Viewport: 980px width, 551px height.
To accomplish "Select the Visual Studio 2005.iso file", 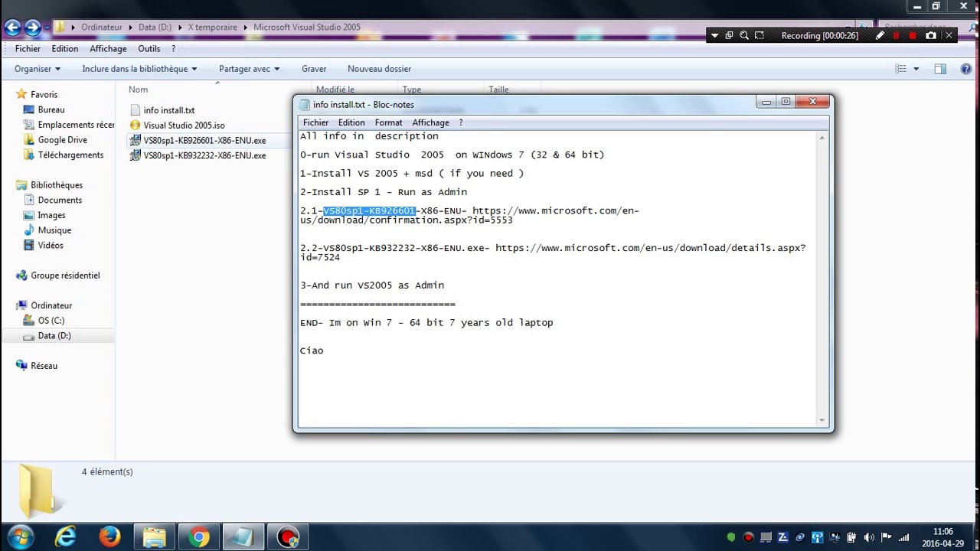I will [184, 126].
